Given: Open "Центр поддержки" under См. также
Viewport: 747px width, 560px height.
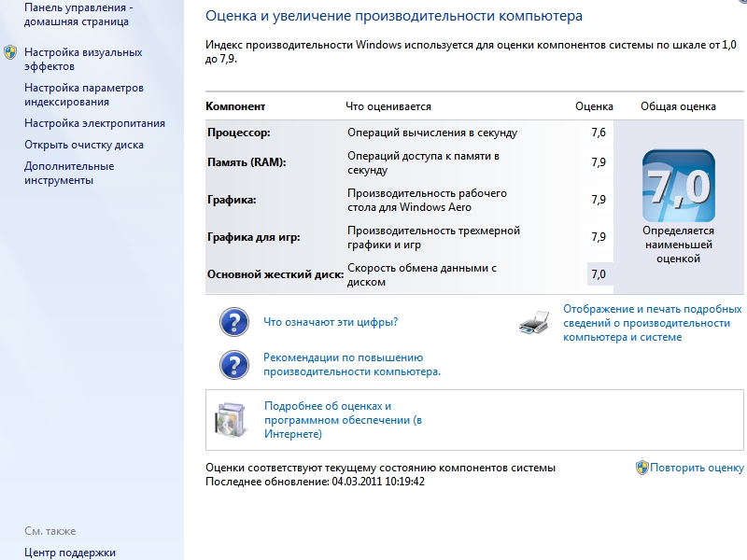Looking at the screenshot, I should (x=70, y=553).
